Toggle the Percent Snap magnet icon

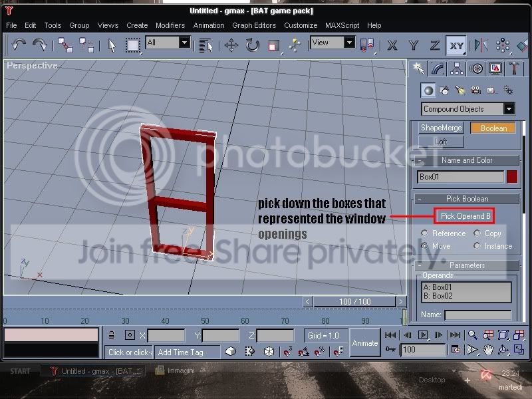coord(319,351)
